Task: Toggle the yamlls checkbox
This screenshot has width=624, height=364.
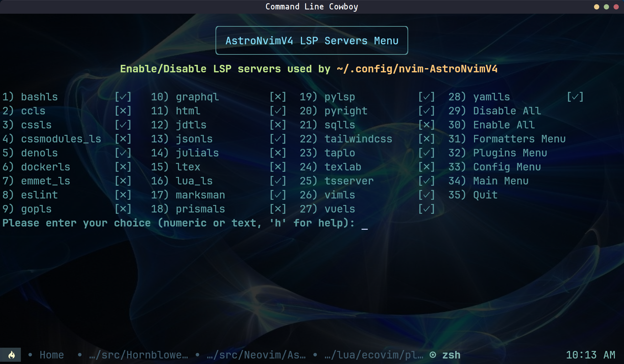Action: click(575, 97)
